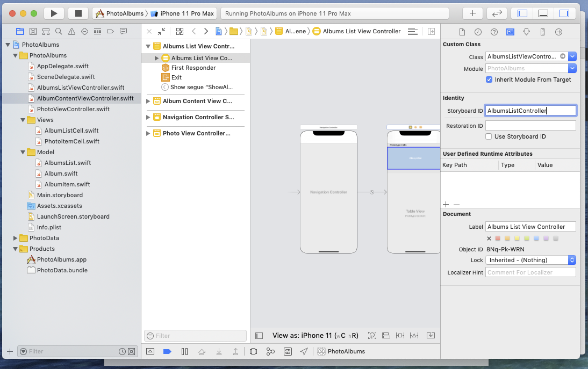Toggle Inherit Module From Target checkbox
Image resolution: width=588 pixels, height=369 pixels.
(x=489, y=79)
